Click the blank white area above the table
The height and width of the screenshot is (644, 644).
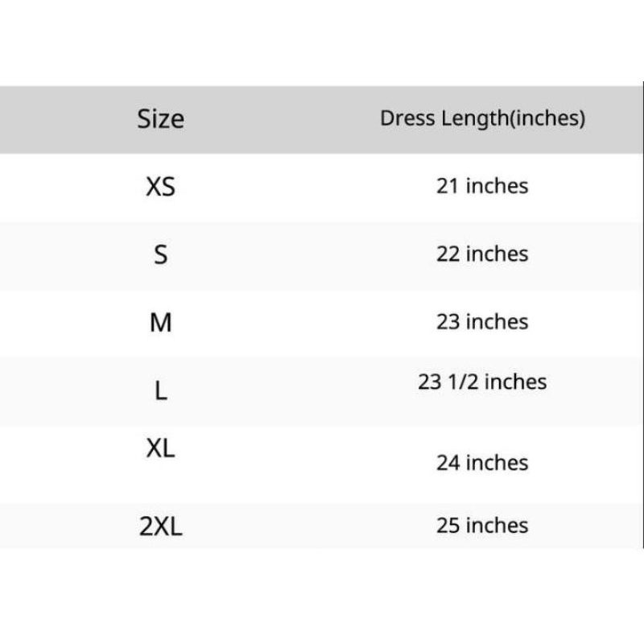tap(322, 40)
